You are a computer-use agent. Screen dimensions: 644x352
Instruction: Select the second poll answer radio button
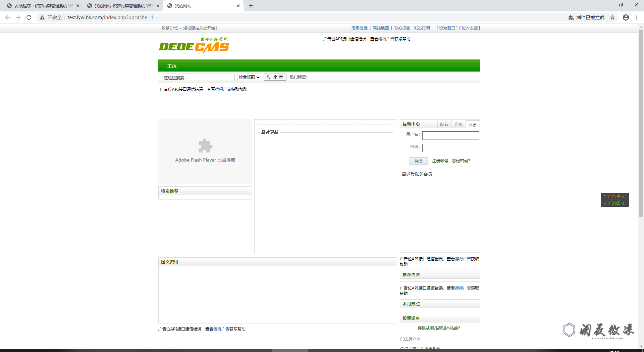[402, 349]
